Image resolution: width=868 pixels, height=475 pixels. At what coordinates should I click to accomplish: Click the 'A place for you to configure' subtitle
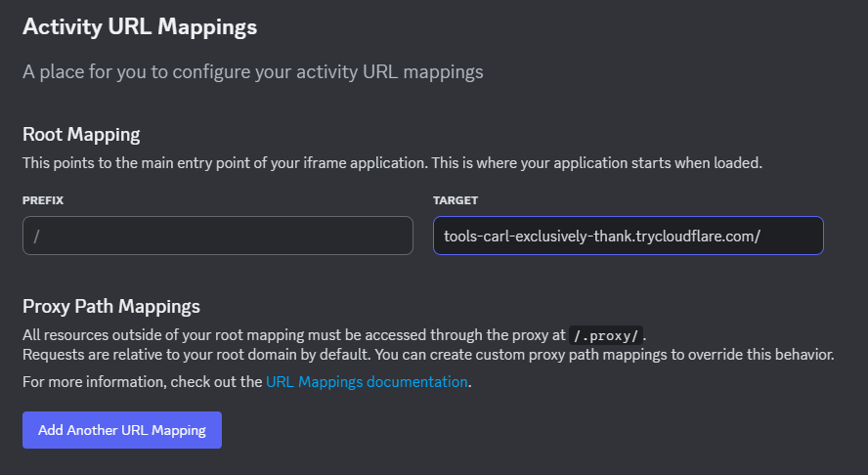pos(253,72)
